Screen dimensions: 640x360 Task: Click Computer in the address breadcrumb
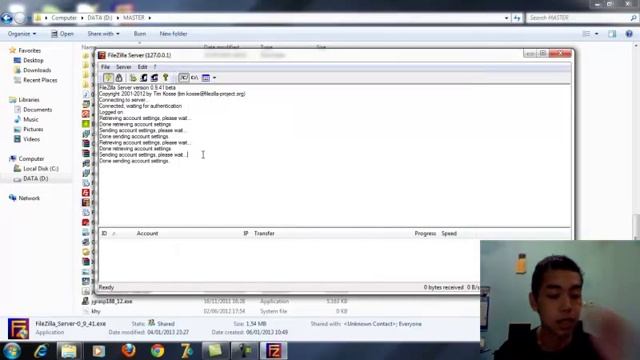pyautogui.click(x=64, y=18)
